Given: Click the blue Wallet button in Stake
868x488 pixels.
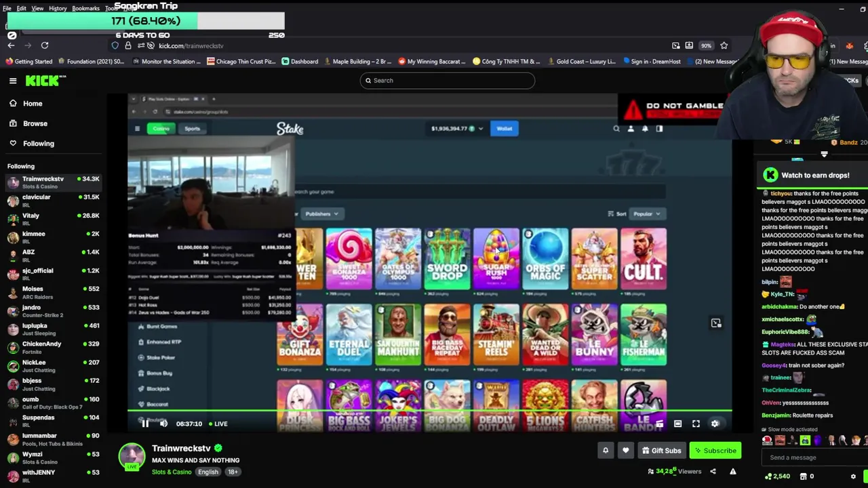Looking at the screenshot, I should click(x=505, y=129).
